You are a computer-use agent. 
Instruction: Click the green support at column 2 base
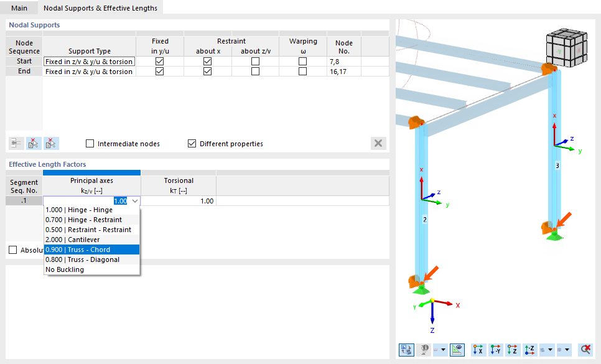421,290
